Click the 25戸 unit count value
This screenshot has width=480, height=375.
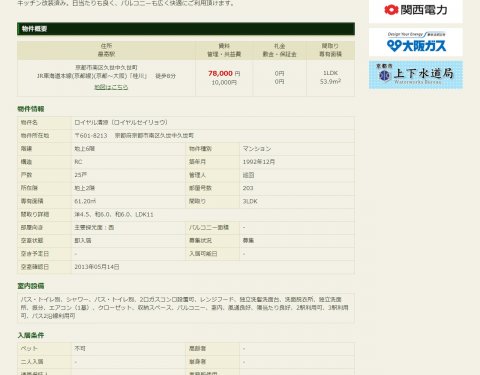(x=80, y=175)
